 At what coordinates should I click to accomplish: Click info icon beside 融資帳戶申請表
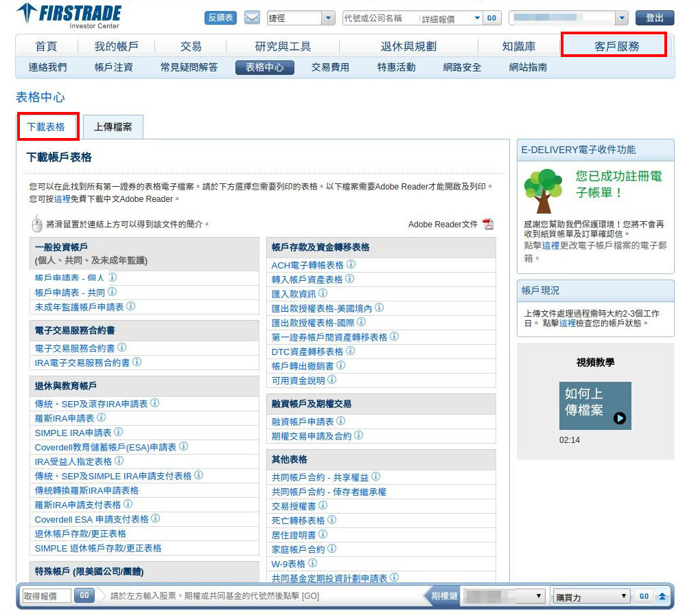click(341, 420)
